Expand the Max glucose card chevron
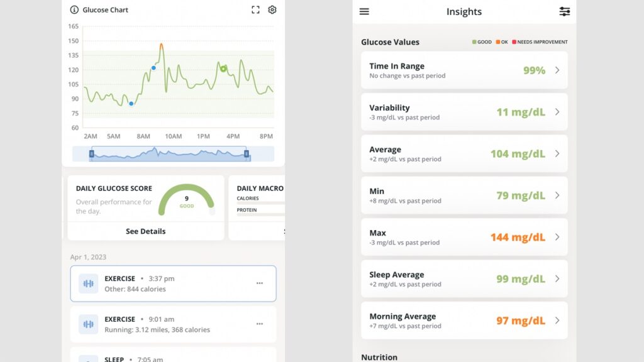The height and width of the screenshot is (362, 644). (x=557, y=237)
